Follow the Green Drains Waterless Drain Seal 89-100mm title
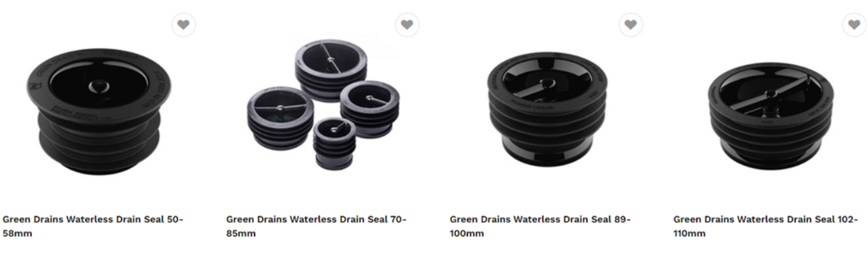This screenshot has height=257, width=868. tap(540, 227)
